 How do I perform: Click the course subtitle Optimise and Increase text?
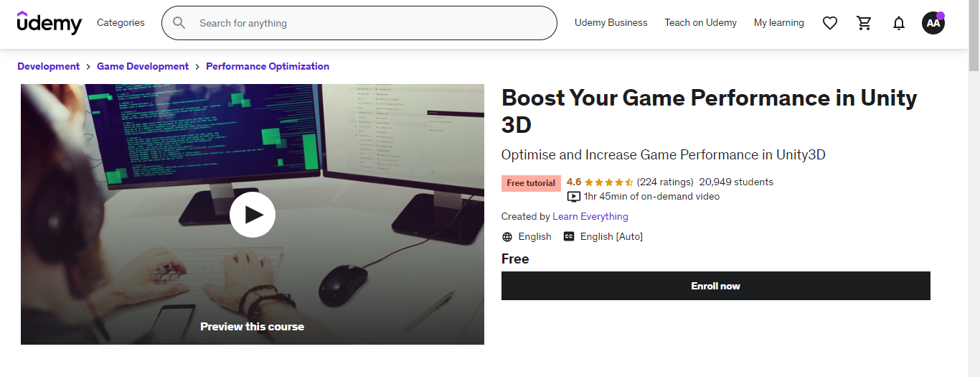(664, 155)
